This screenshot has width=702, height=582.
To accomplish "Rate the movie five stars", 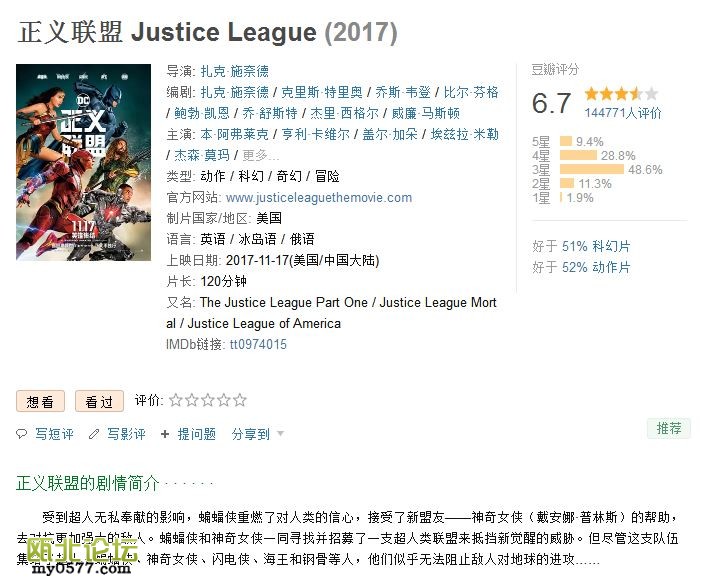I will (240, 400).
